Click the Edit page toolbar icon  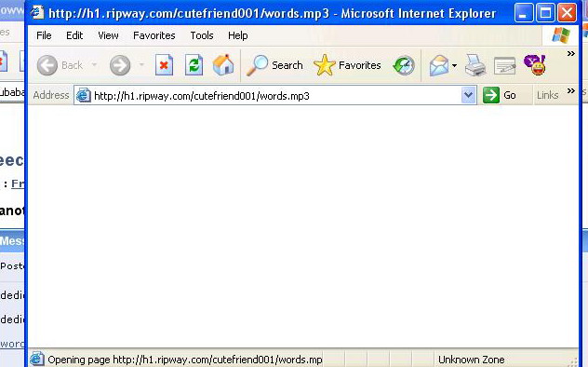504,66
